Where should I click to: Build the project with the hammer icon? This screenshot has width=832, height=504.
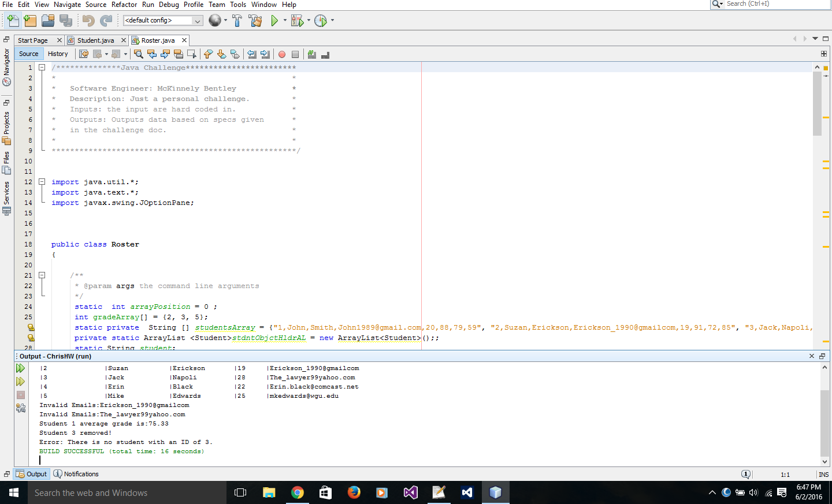click(237, 21)
